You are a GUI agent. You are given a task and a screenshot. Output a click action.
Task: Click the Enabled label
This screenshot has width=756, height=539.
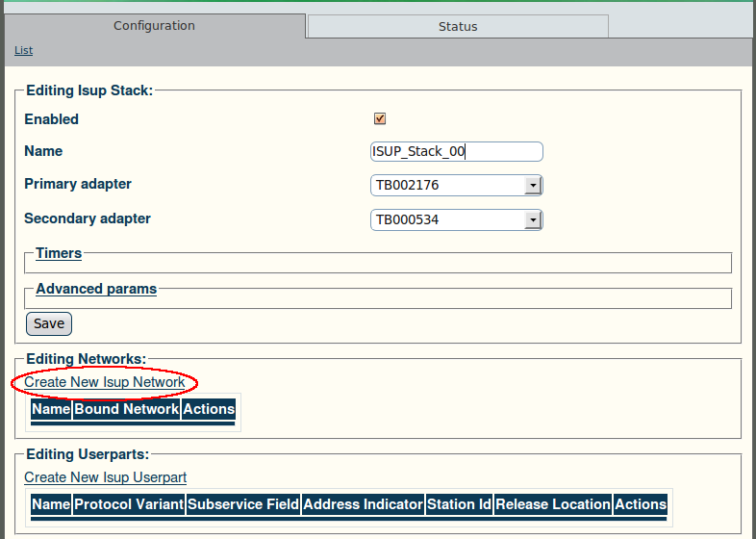click(x=52, y=119)
